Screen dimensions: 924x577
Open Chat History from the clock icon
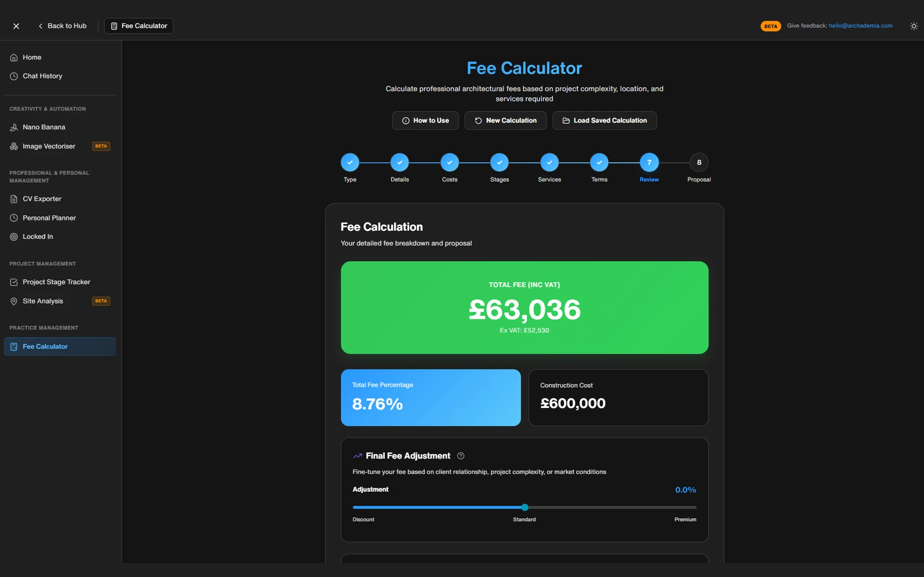point(14,76)
